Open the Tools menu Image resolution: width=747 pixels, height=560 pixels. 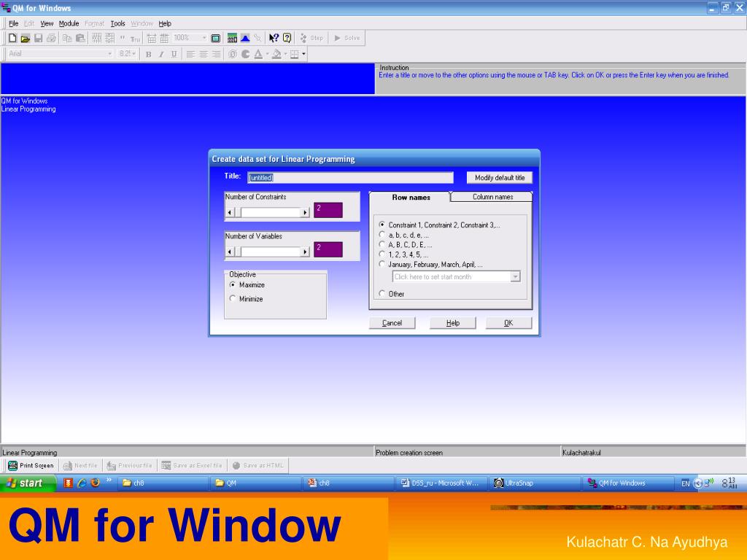click(117, 23)
